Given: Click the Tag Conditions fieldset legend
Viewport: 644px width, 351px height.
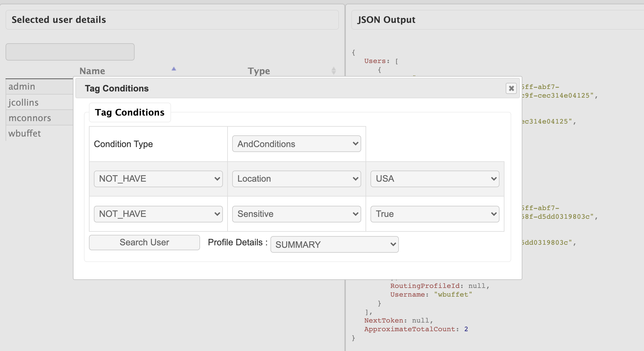Looking at the screenshot, I should click(x=130, y=112).
